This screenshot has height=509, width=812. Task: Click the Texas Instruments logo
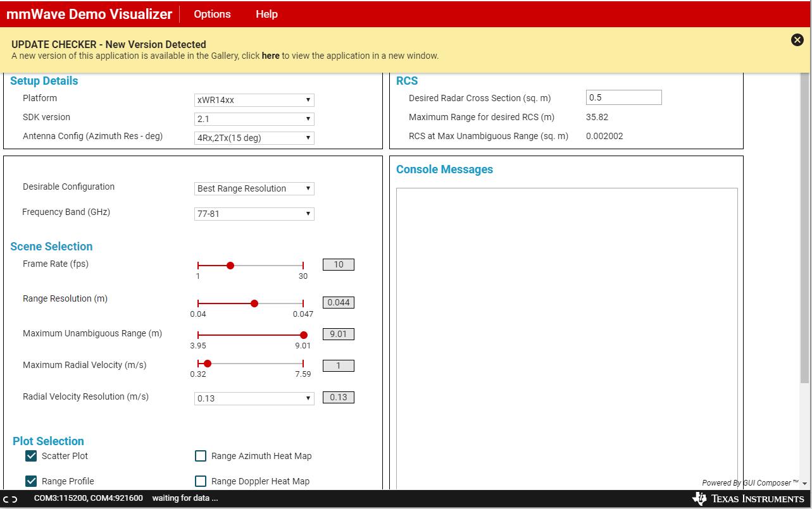click(748, 499)
